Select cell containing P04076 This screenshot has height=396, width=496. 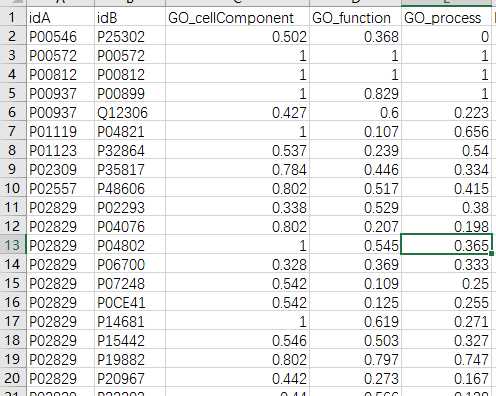point(130,226)
